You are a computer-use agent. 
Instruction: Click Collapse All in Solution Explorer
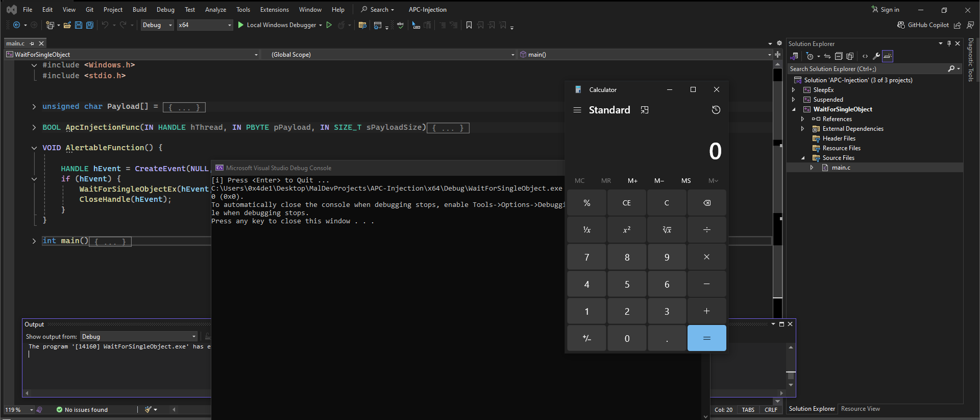click(x=839, y=56)
